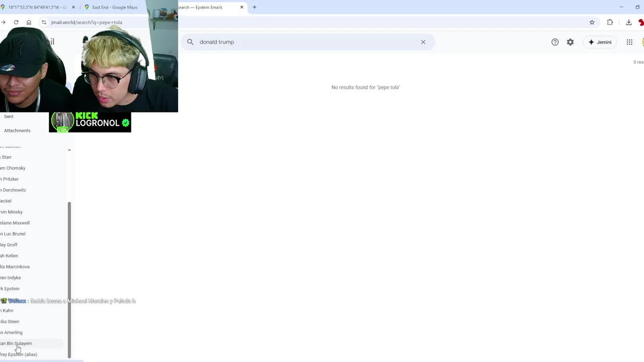Open the settings gear icon
Image resolution: width=644 pixels, height=362 pixels.
click(x=570, y=42)
